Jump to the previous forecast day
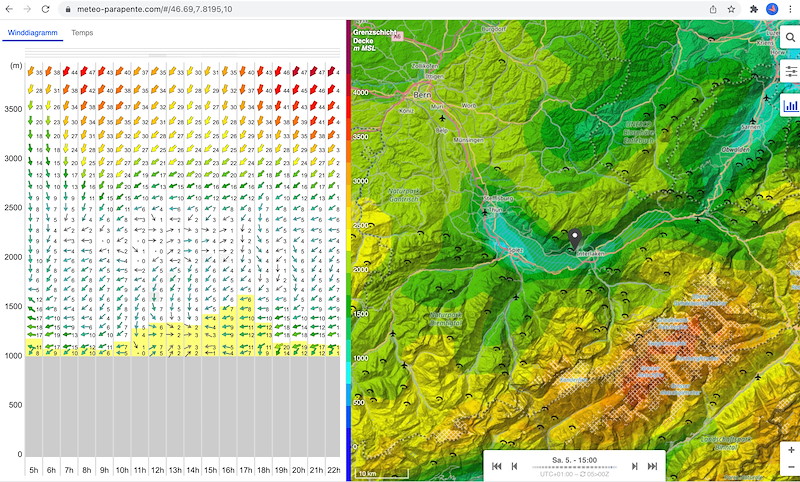Image resolution: width=800 pixels, height=482 pixels. tap(498, 466)
